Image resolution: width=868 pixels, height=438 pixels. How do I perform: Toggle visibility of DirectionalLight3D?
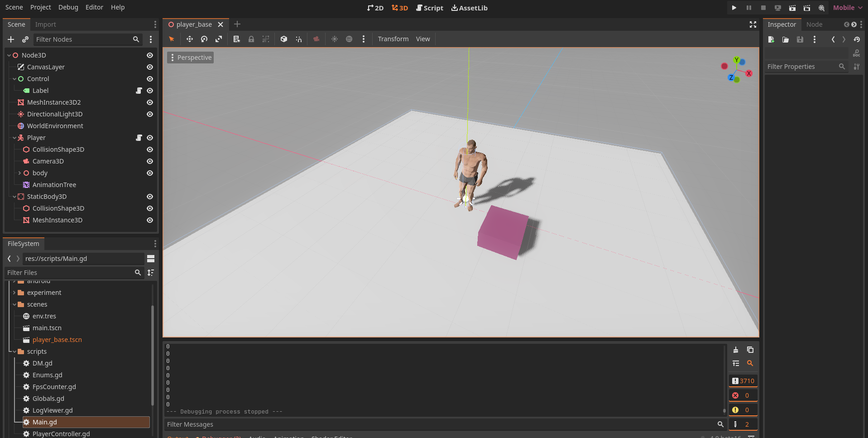click(150, 114)
